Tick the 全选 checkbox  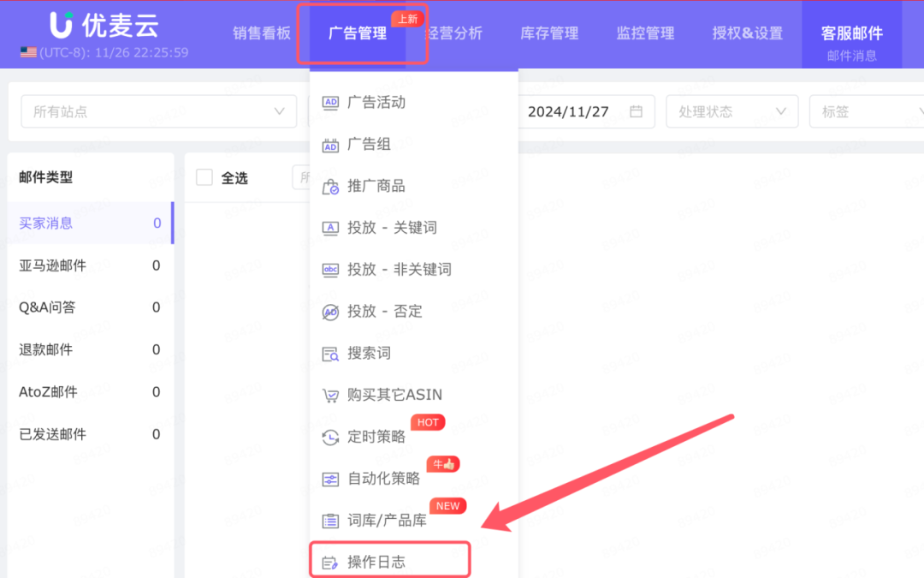(x=204, y=177)
